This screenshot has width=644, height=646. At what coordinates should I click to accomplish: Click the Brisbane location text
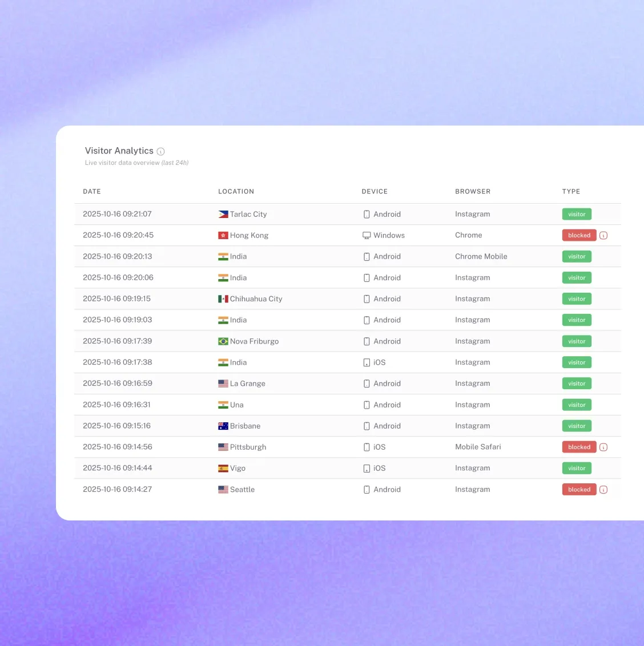[245, 426]
